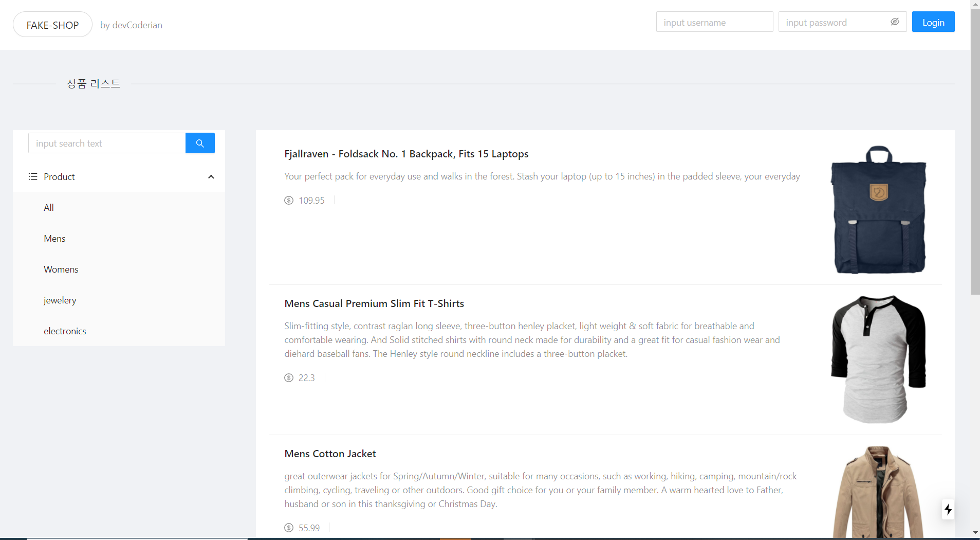The image size is (980, 540).
Task: Click the FAKE-SHOP logo
Action: click(52, 24)
